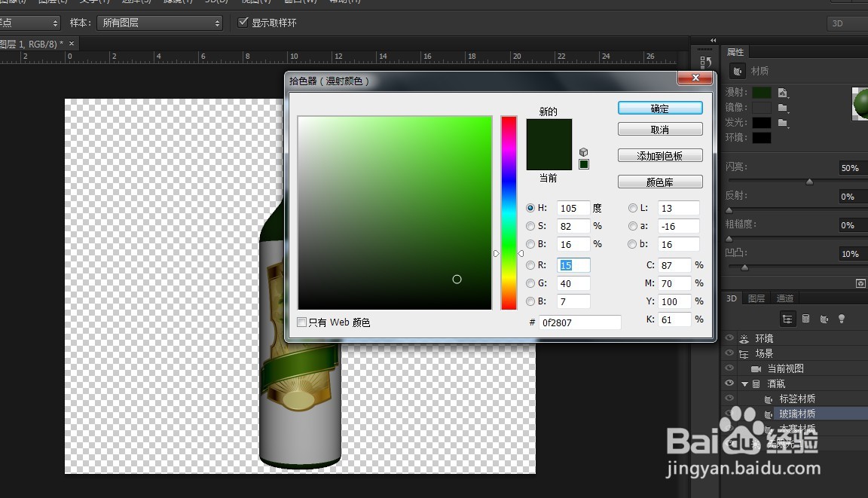Select the G green radio button
Viewport: 868px width, 498px height.
click(x=530, y=283)
